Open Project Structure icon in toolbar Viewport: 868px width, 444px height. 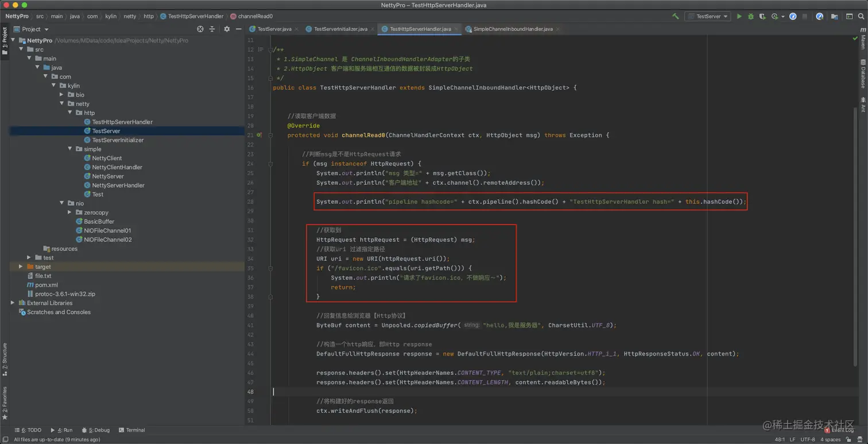coord(834,17)
